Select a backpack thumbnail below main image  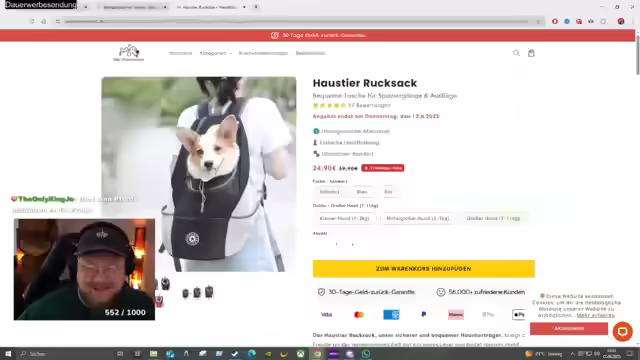tap(197, 292)
